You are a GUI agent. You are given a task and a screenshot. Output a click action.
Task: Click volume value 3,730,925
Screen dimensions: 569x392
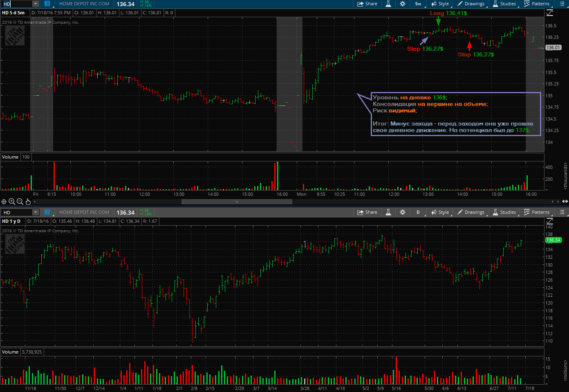pyautogui.click(x=32, y=352)
